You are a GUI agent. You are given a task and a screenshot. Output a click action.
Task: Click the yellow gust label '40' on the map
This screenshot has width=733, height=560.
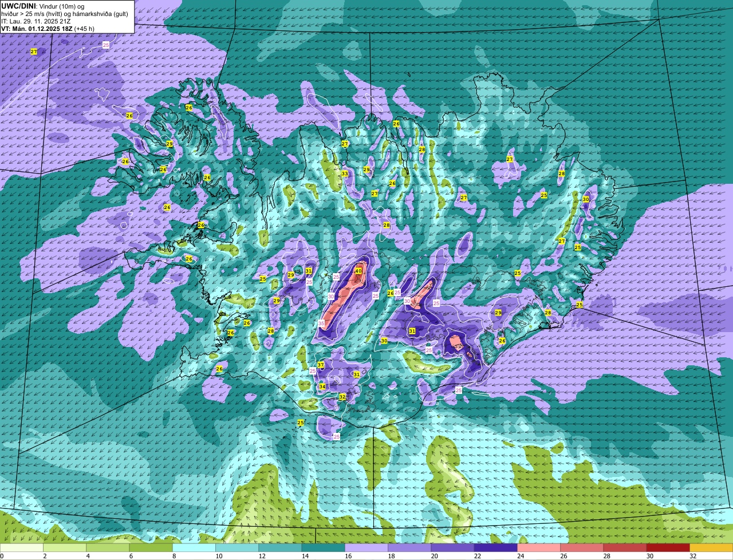tap(358, 271)
